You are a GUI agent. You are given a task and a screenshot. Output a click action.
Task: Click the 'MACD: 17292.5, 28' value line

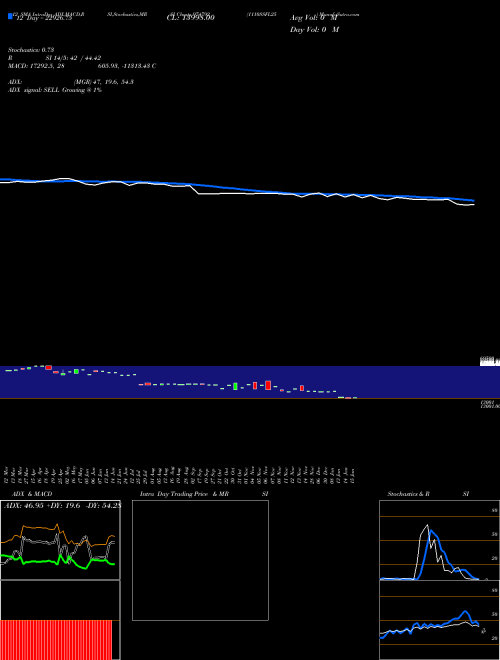click(x=36, y=66)
